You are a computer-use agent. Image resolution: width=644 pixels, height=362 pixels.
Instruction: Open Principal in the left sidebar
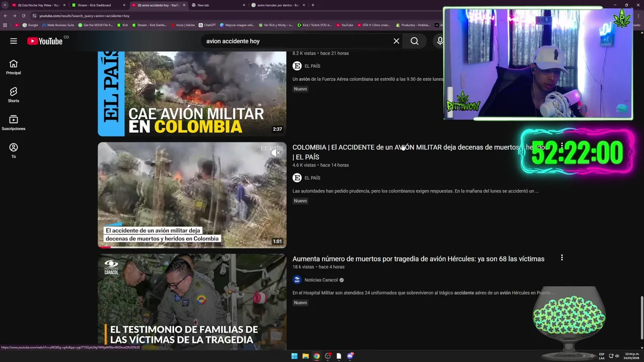point(14,67)
